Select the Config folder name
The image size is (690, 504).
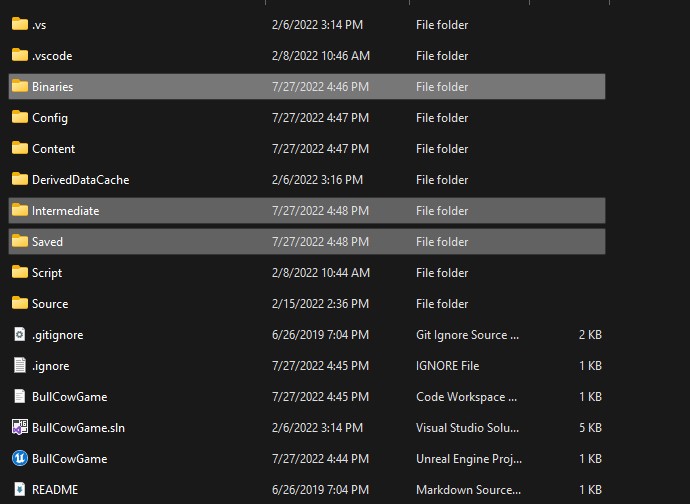point(50,117)
